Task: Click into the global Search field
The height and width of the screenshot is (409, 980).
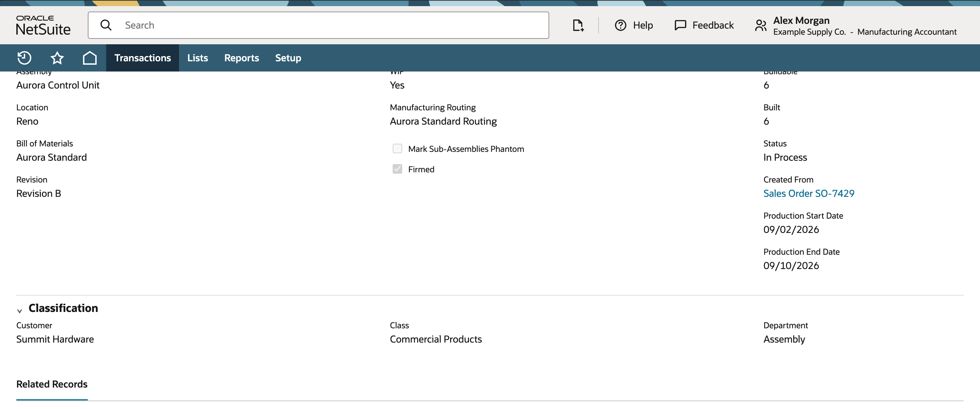Action: click(318, 25)
